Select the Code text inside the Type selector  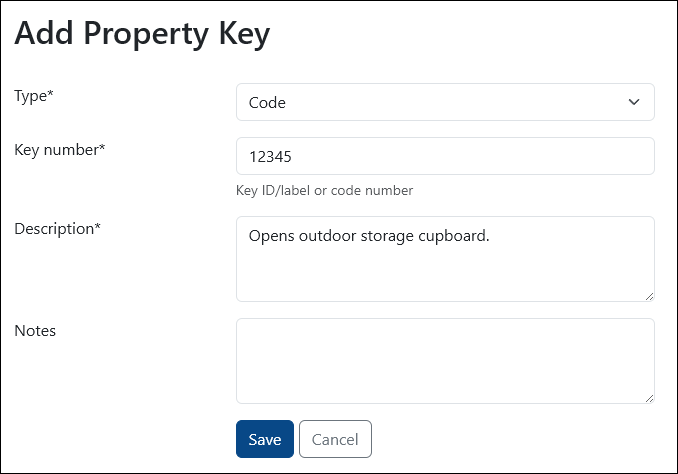[267, 102]
